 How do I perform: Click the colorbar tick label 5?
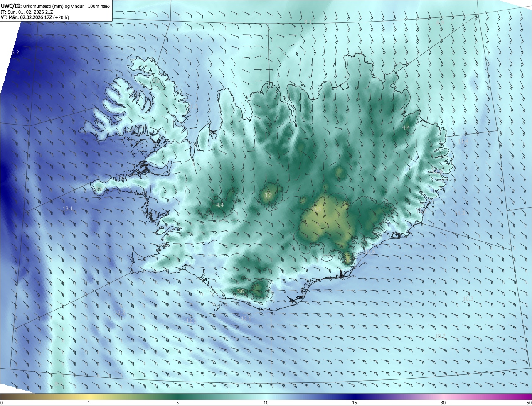tap(177, 403)
